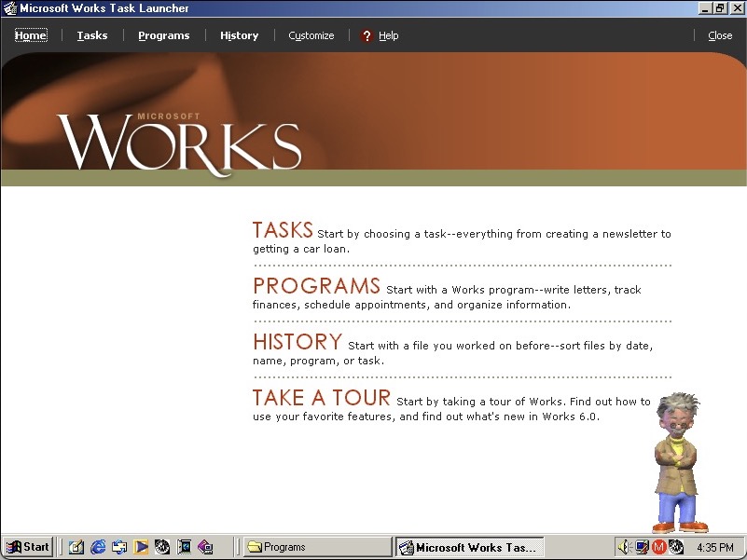Select the Home tab
This screenshot has height=560, width=747.
click(31, 35)
